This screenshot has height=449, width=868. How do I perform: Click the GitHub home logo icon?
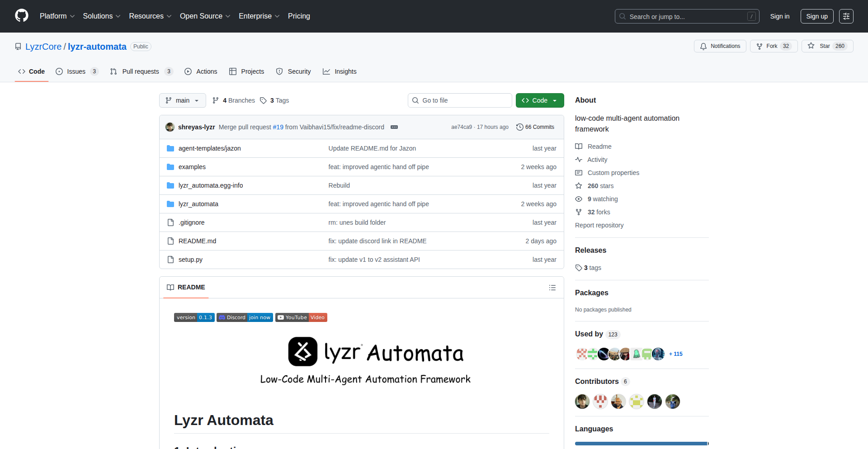point(21,16)
